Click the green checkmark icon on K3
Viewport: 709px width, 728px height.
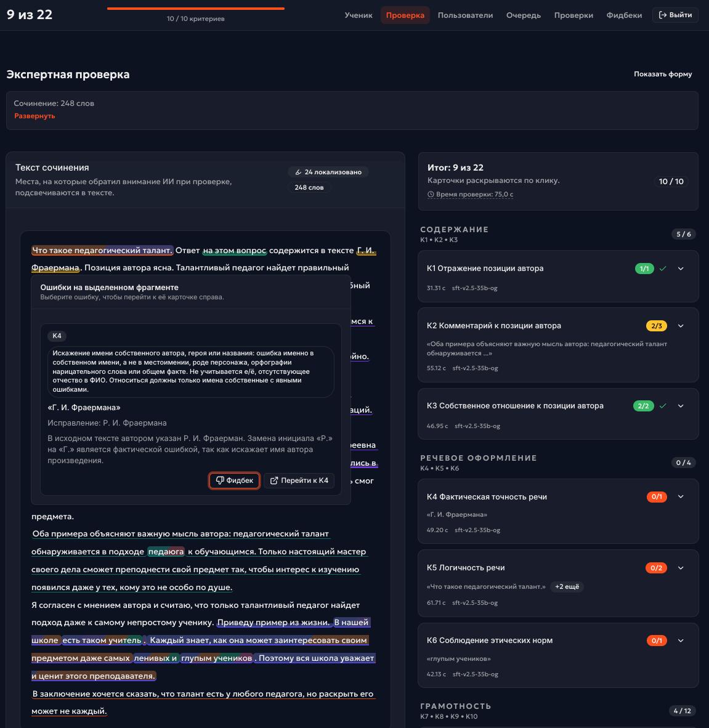tap(663, 406)
